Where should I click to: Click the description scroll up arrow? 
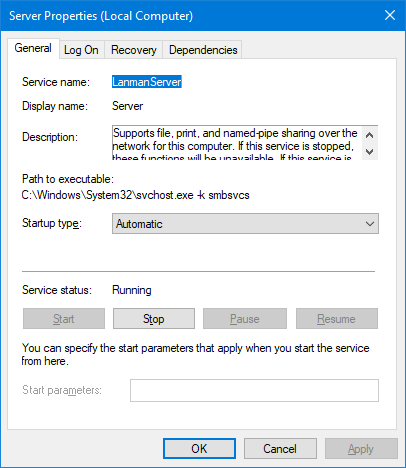point(370,135)
